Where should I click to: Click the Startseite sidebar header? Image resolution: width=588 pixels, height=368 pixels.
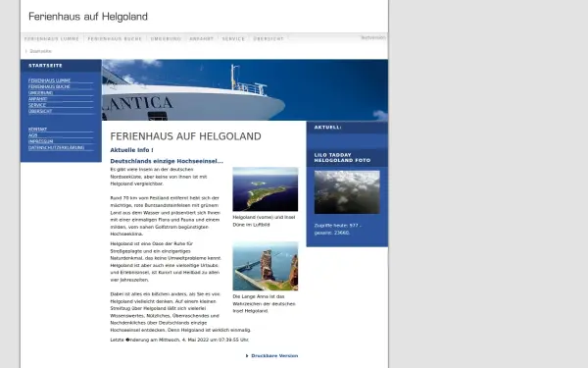coord(45,66)
